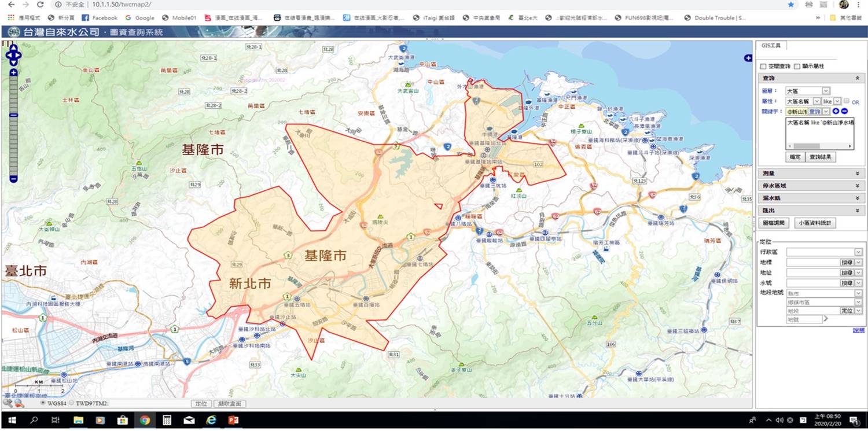Screen dimensions: 868x431
Task: Click the 定位 button below the map
Action: [201, 404]
